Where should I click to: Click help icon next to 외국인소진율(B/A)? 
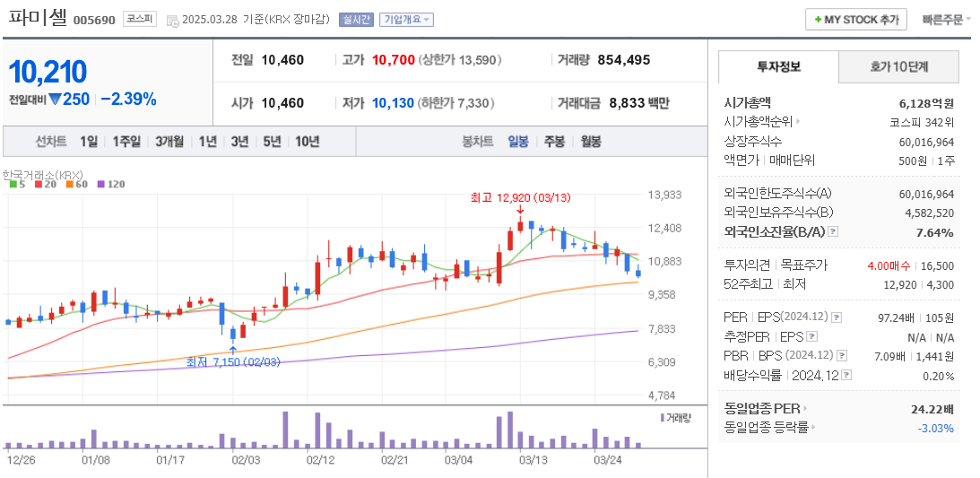coord(833,232)
